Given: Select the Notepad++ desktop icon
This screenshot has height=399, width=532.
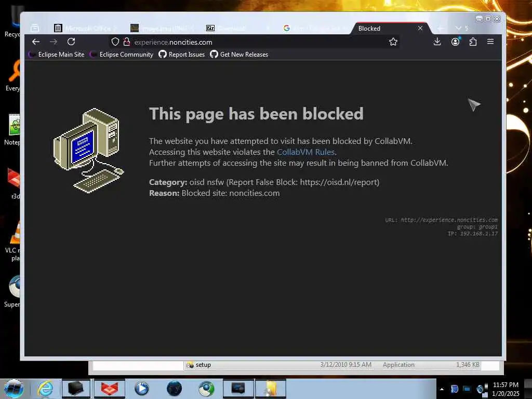Looking at the screenshot, I should point(13,130).
